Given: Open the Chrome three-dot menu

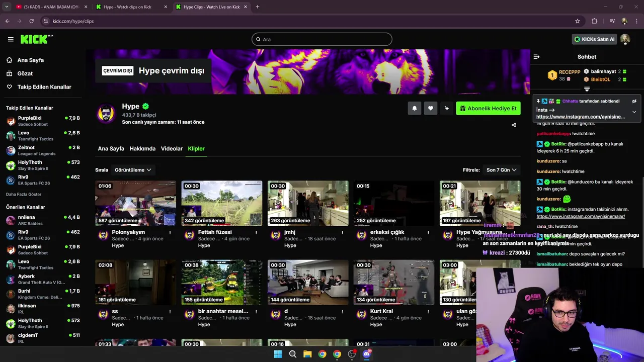Looking at the screenshot, I should pyautogui.click(x=636, y=21).
